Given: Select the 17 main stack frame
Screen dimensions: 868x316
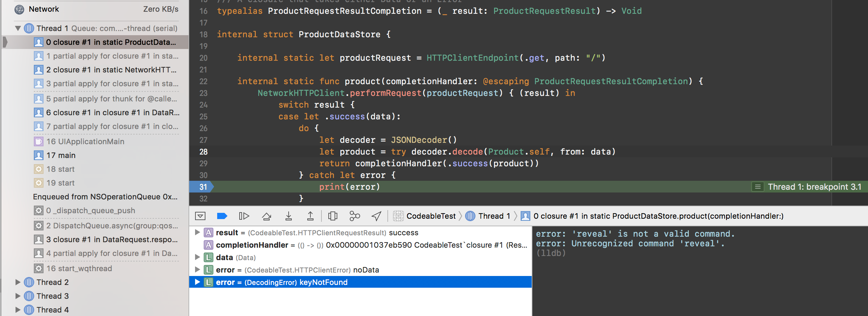Looking at the screenshot, I should (x=61, y=155).
